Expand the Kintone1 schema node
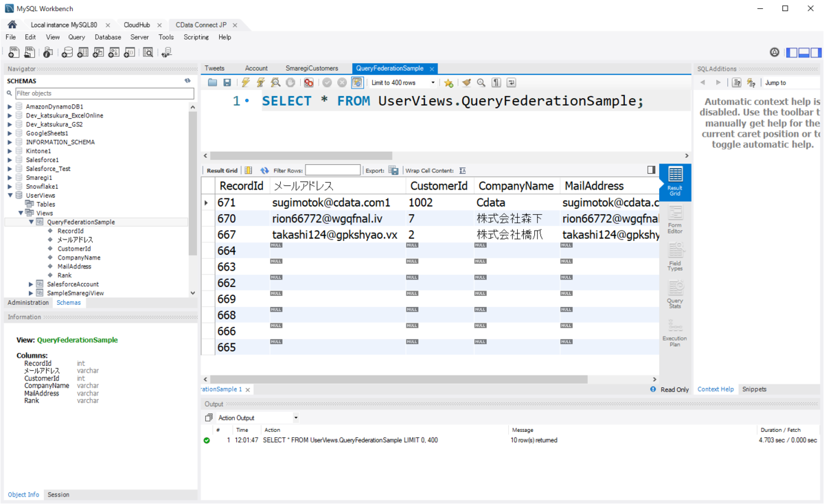Screen dimensions: 824x504 click(10, 151)
